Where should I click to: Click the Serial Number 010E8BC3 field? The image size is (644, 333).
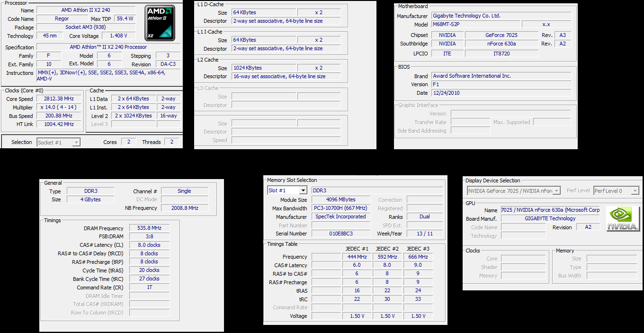point(341,234)
